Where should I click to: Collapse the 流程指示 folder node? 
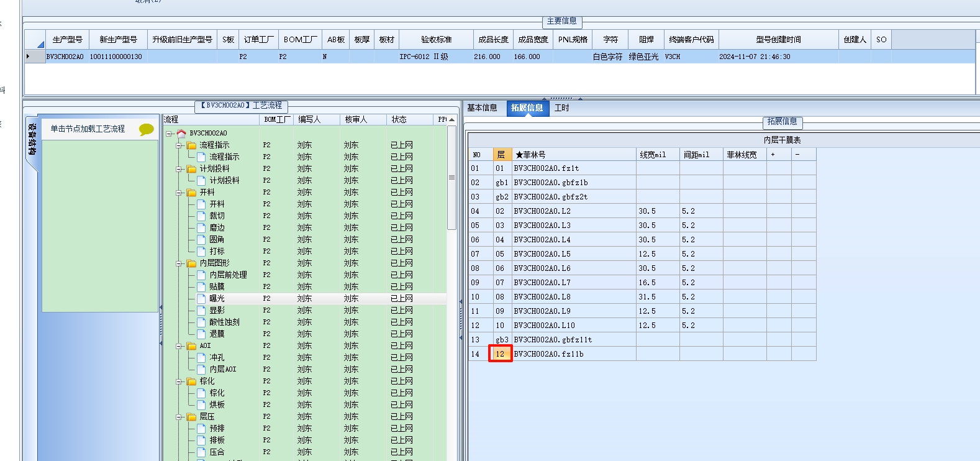[179, 145]
